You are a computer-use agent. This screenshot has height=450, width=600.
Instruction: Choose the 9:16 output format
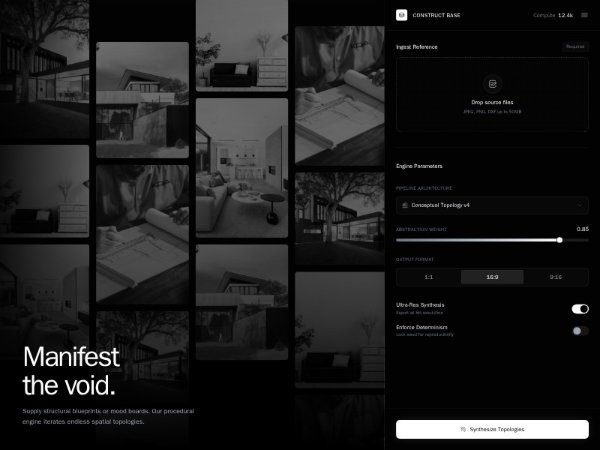[x=556, y=277]
